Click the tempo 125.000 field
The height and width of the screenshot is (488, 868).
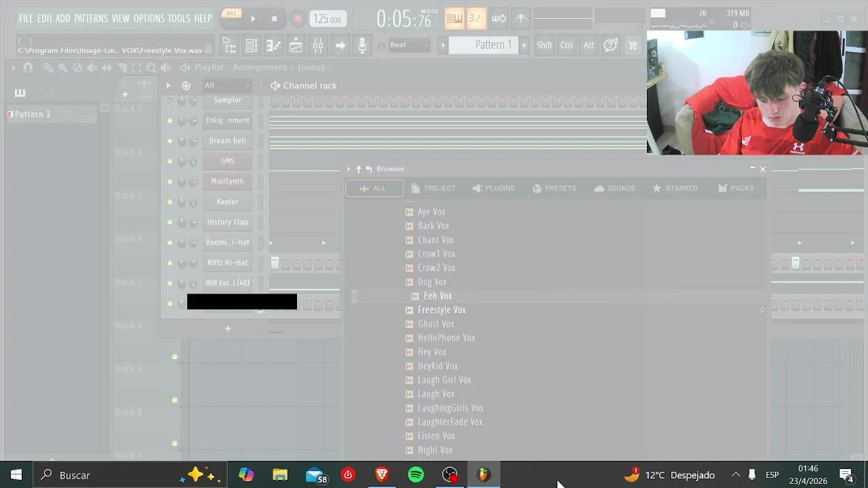coord(327,19)
